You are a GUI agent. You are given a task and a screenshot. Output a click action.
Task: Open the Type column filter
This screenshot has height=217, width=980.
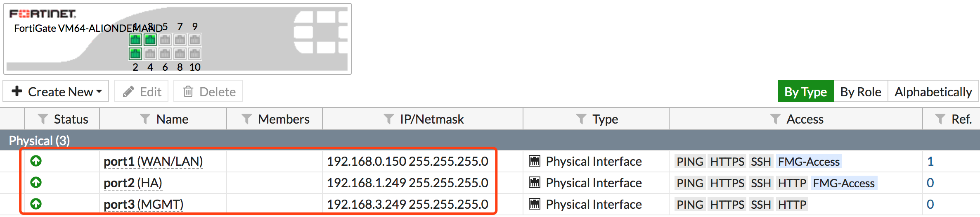[x=581, y=119]
